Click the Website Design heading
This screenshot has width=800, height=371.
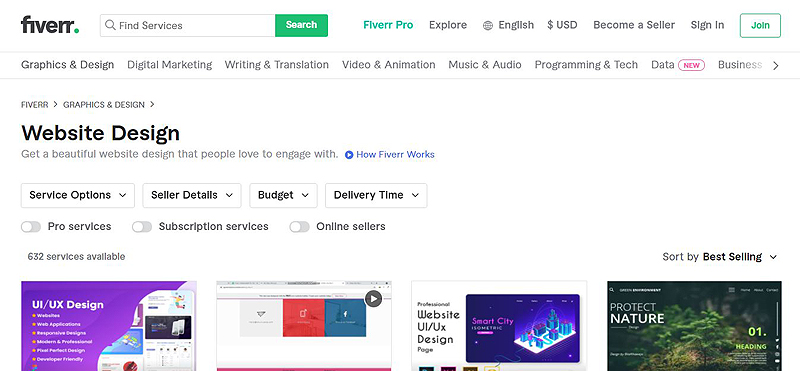point(101,133)
